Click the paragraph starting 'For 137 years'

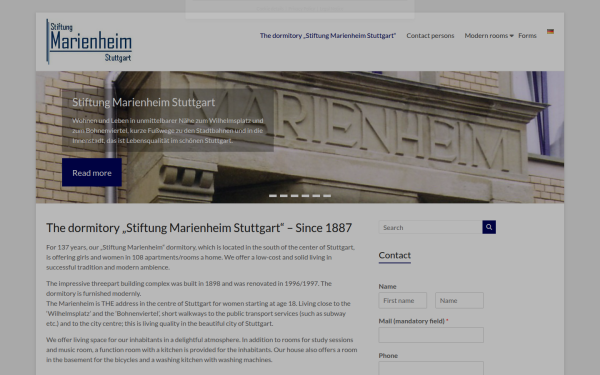(201, 257)
